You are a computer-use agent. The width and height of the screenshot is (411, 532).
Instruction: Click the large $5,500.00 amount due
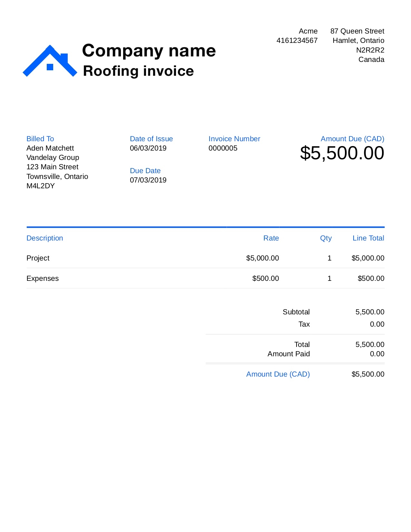tap(342, 153)
